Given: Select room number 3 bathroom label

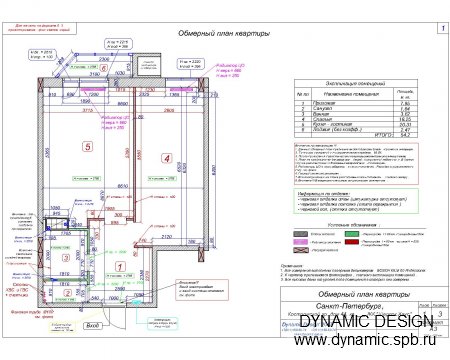Looking at the screenshot, I should click(66, 258).
